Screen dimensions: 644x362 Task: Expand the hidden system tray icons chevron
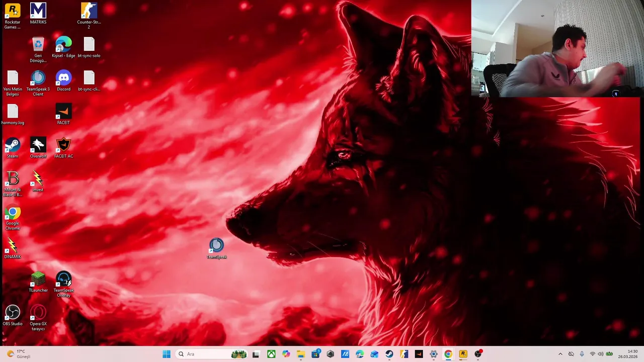tap(560, 354)
